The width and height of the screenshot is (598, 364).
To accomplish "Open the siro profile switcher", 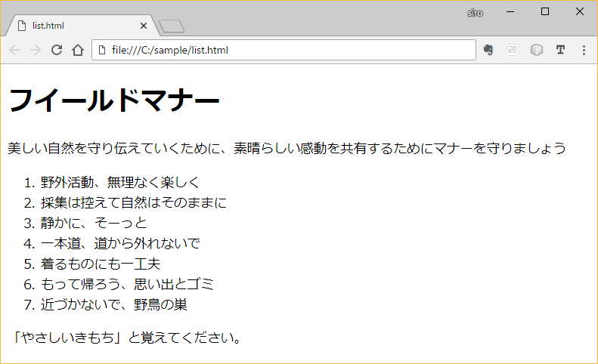I will coord(475,13).
